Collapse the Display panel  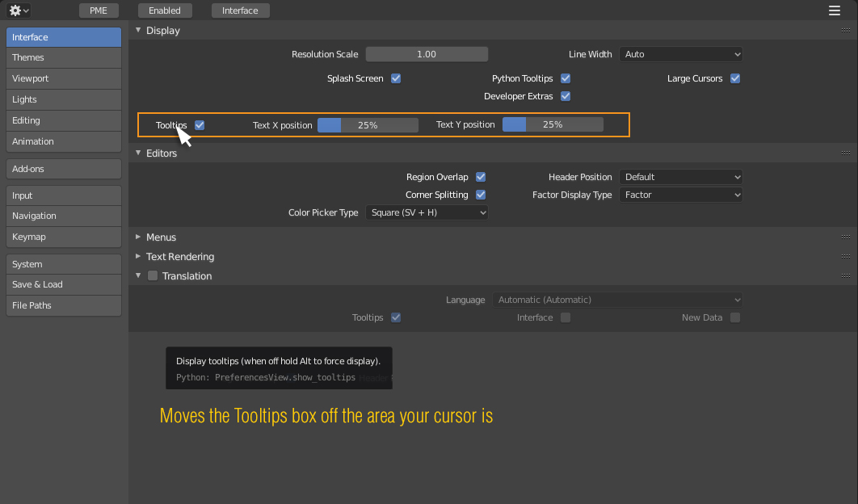pos(138,30)
